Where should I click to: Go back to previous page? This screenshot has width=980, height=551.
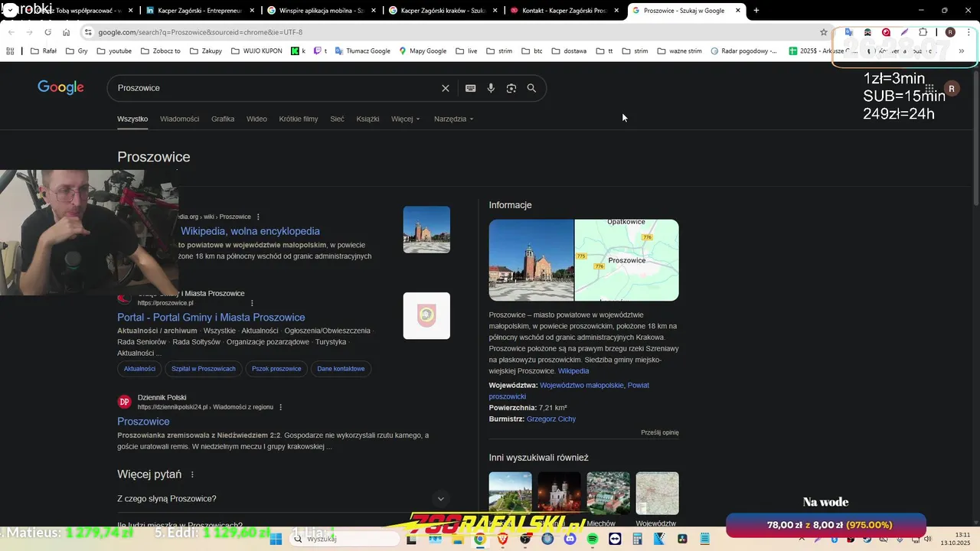point(11,32)
